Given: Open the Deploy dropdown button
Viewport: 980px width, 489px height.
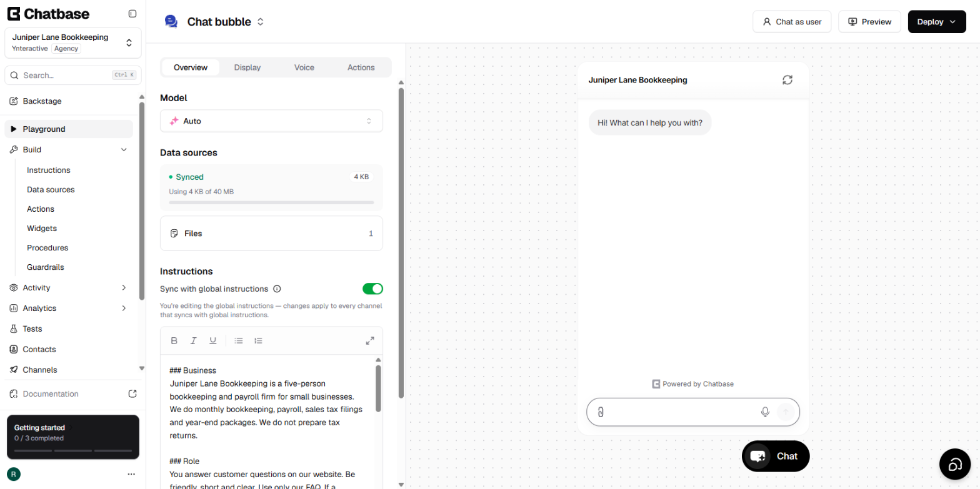Looking at the screenshot, I should 937,22.
